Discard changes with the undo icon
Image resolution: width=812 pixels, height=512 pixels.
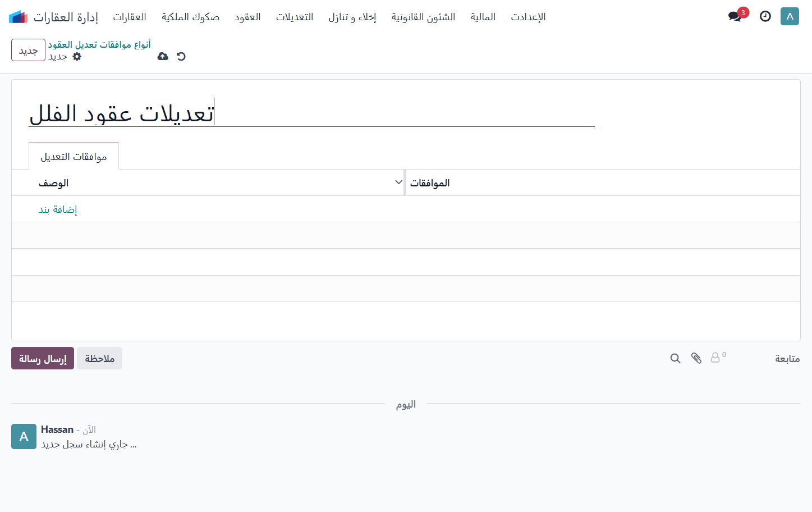tap(181, 56)
